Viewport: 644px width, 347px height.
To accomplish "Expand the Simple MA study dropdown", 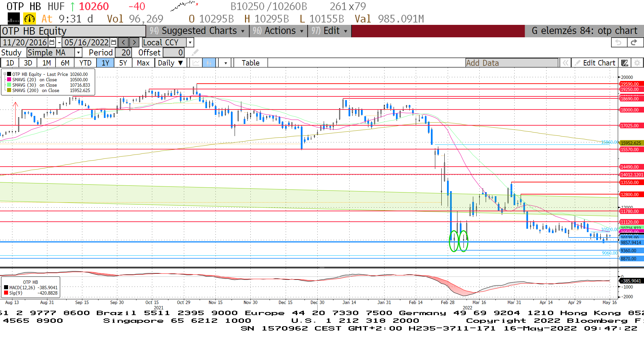I will tap(78, 52).
